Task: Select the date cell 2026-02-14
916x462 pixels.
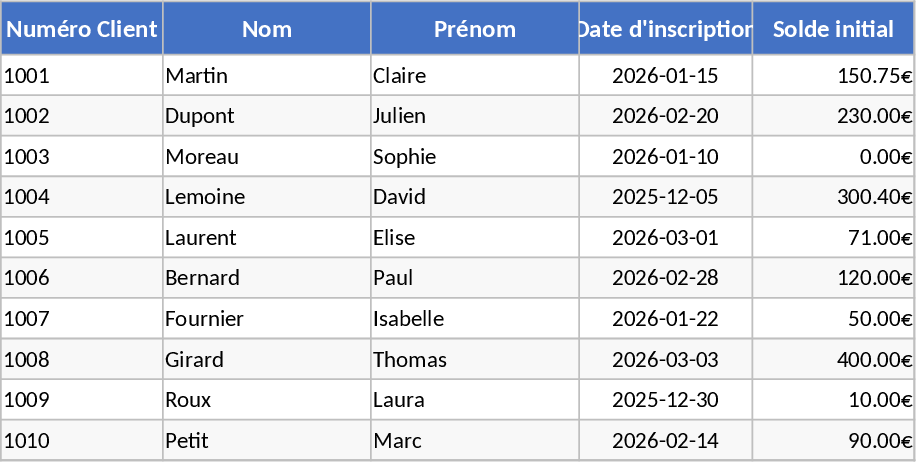Action: pyautogui.click(x=665, y=441)
